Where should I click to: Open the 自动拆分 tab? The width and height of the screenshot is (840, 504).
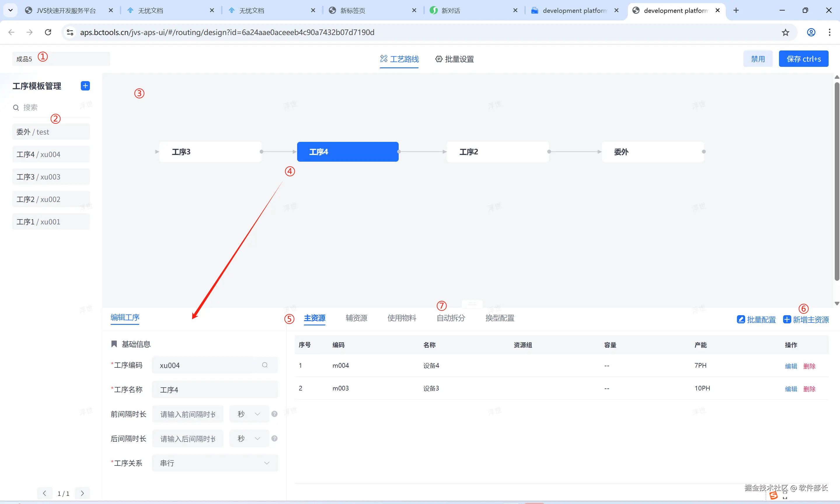(451, 318)
